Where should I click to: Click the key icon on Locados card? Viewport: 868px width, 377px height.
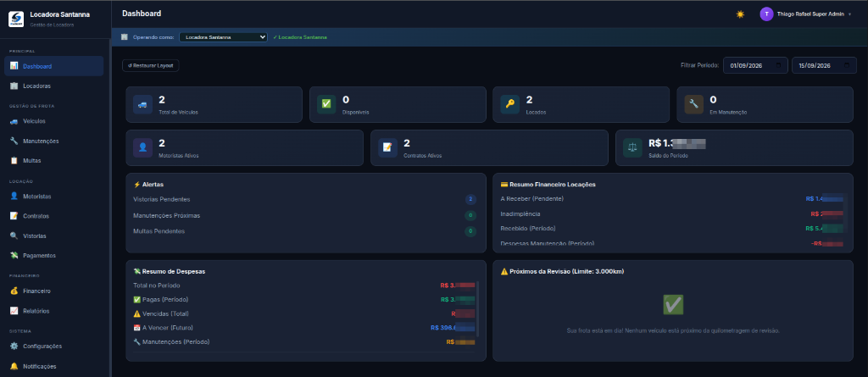pos(509,104)
